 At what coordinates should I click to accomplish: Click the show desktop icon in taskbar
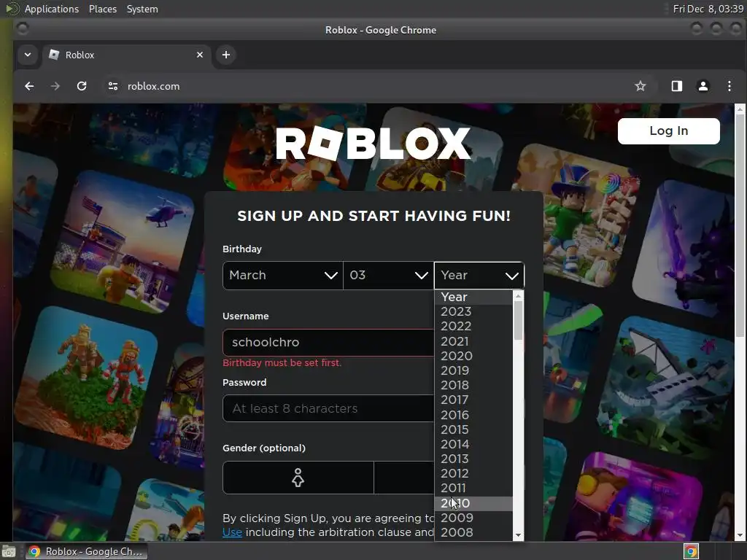9,551
